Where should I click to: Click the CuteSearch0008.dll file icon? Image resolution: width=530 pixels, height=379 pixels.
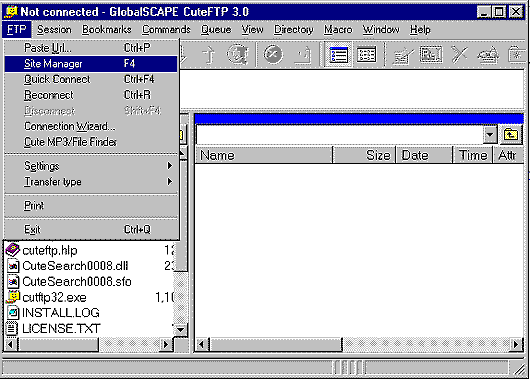13,266
